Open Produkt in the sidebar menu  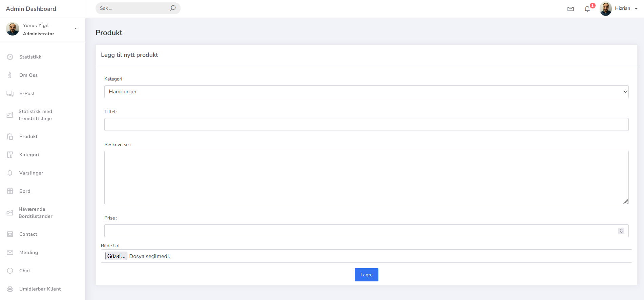[x=28, y=136]
